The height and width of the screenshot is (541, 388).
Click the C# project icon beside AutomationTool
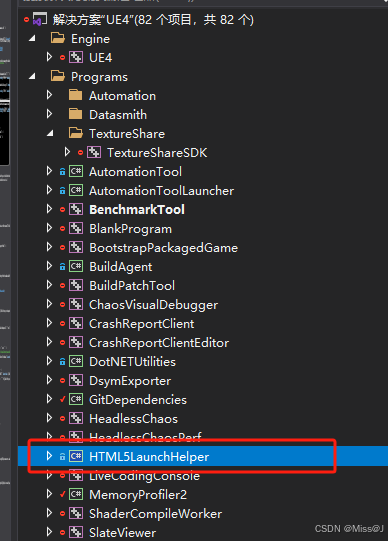point(76,171)
